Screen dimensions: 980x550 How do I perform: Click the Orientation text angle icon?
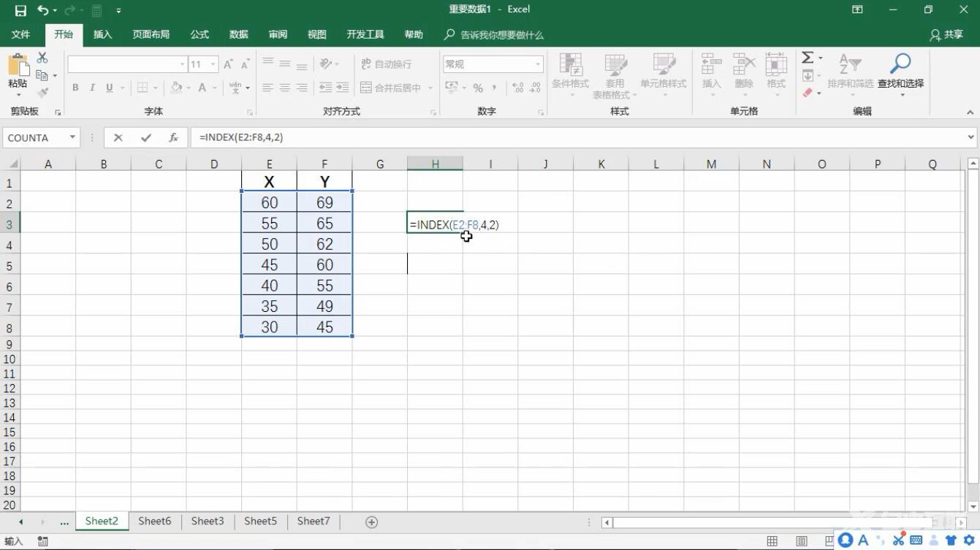coord(326,64)
